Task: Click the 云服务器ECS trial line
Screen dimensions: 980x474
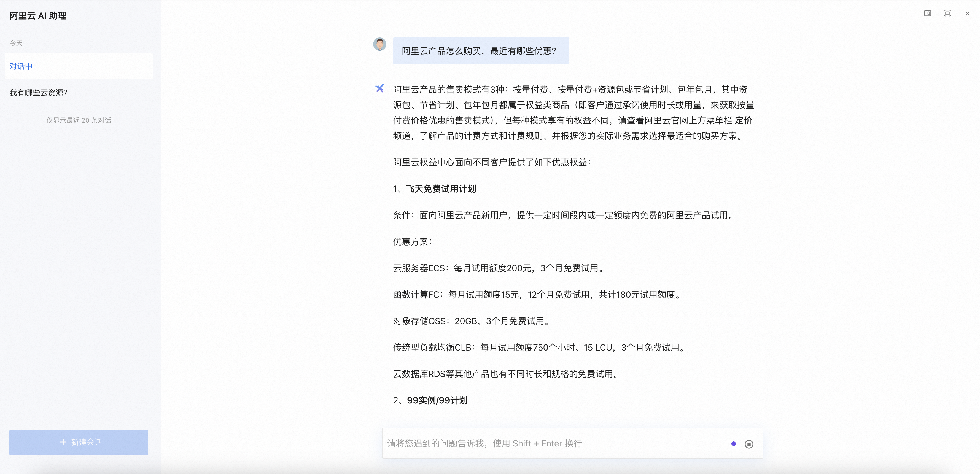Action: (498, 268)
